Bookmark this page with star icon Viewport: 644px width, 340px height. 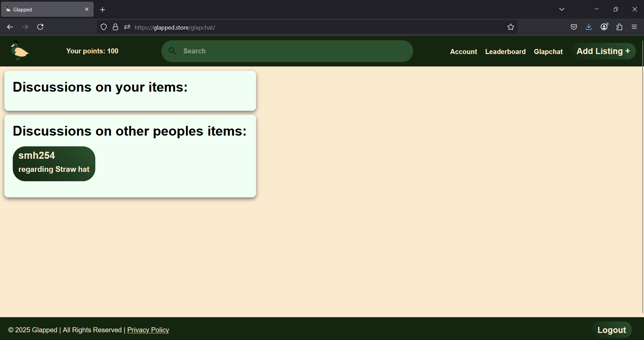pyautogui.click(x=511, y=27)
